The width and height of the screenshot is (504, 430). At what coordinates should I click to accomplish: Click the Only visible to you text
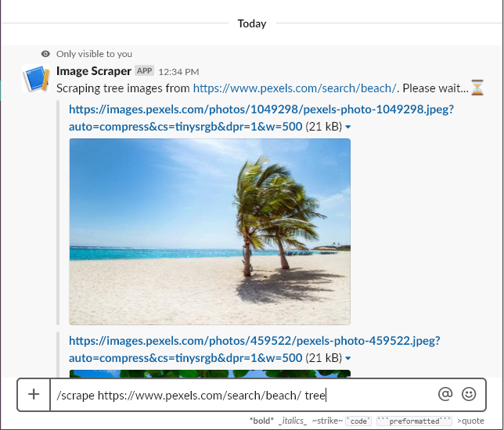click(94, 54)
